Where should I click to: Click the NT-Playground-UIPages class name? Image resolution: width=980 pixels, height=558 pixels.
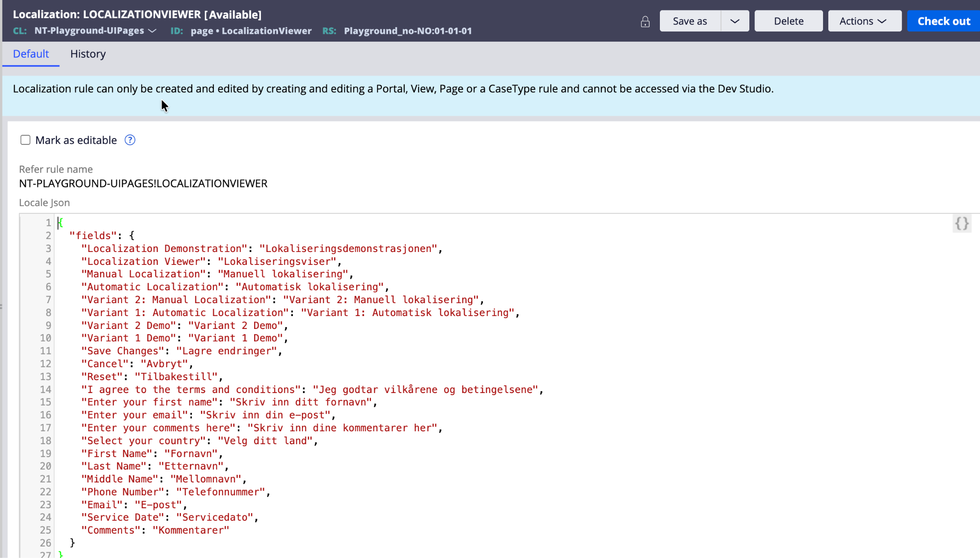(x=89, y=31)
